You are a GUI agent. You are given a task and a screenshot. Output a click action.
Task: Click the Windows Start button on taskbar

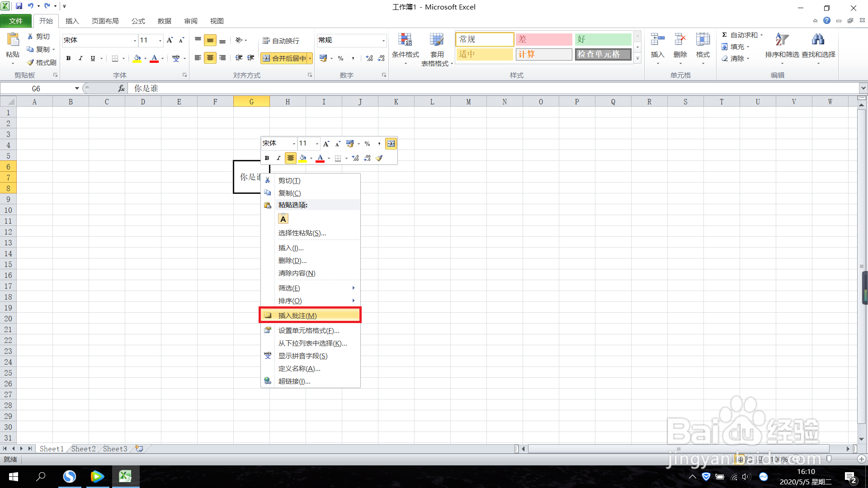(14, 477)
